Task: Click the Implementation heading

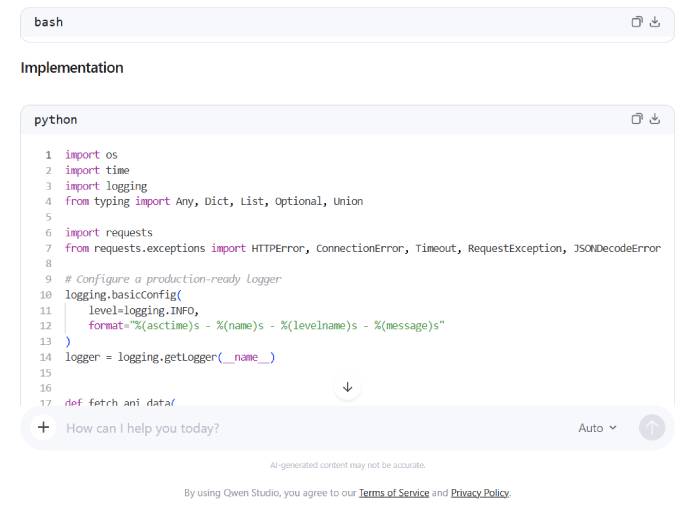Action: point(72,68)
